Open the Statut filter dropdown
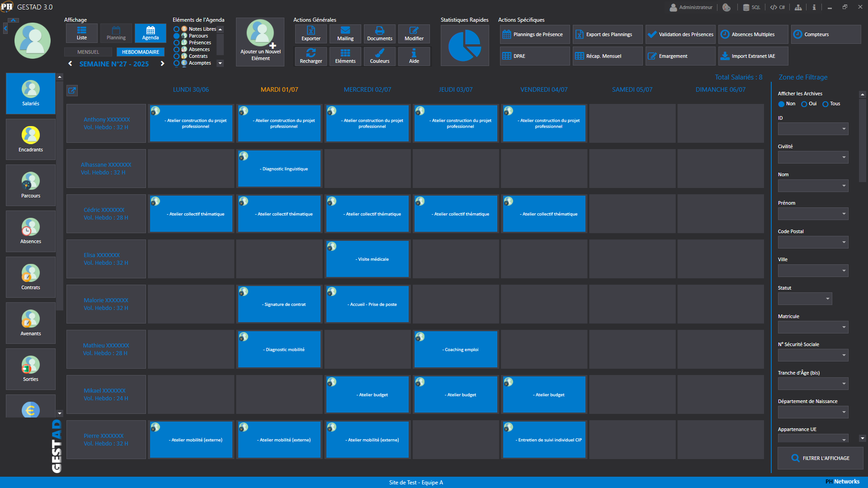 point(805,299)
